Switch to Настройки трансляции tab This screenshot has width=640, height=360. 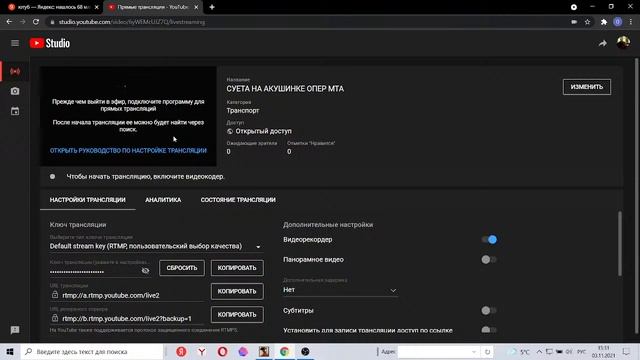point(88,200)
